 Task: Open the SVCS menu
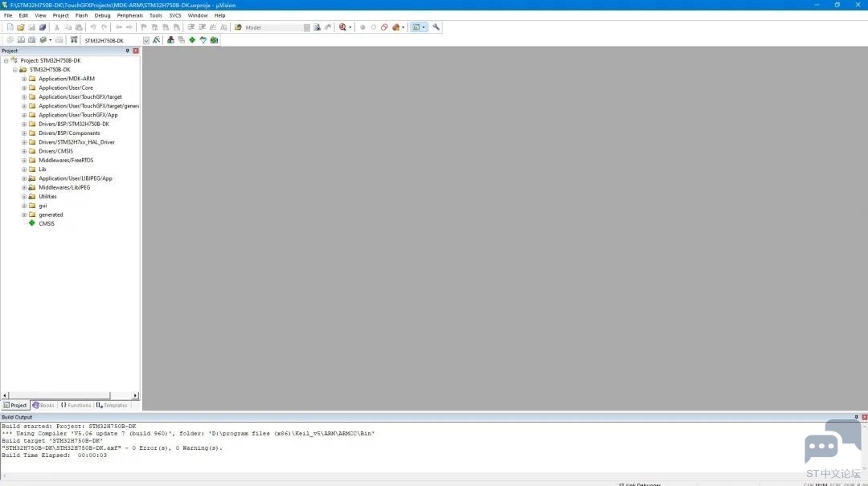175,15
